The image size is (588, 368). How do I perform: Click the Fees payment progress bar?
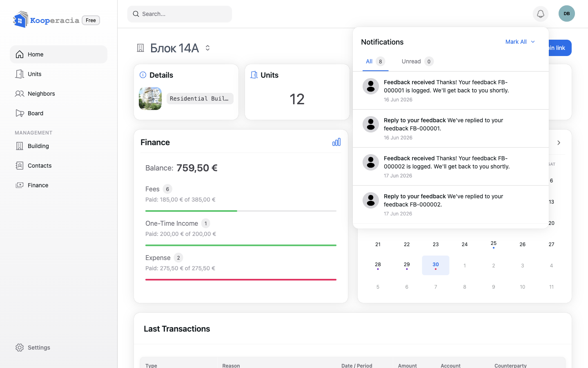(241, 211)
